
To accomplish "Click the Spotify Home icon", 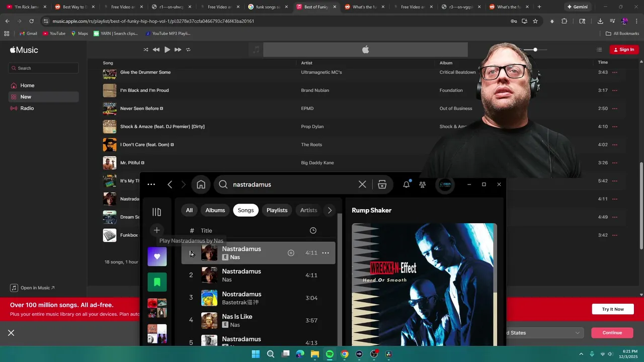I will point(201,185).
